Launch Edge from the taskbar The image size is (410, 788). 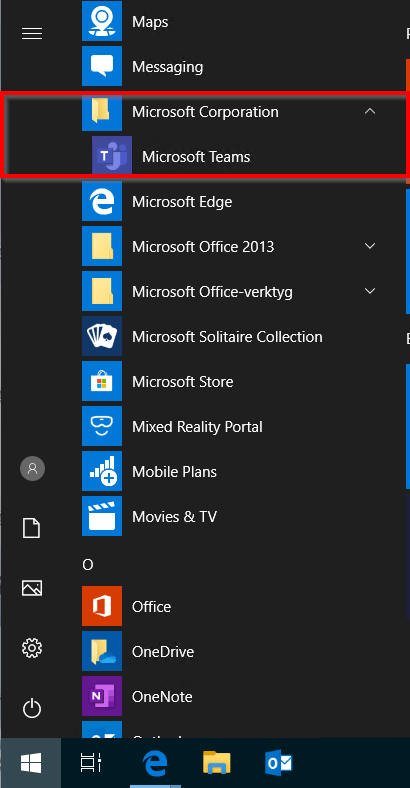155,764
